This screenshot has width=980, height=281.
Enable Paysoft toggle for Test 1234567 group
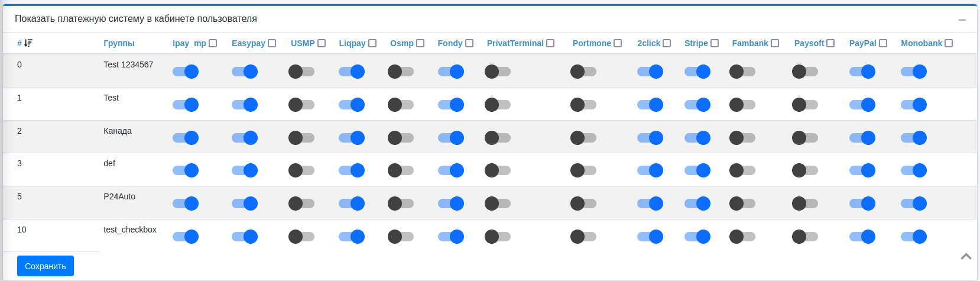(x=805, y=72)
